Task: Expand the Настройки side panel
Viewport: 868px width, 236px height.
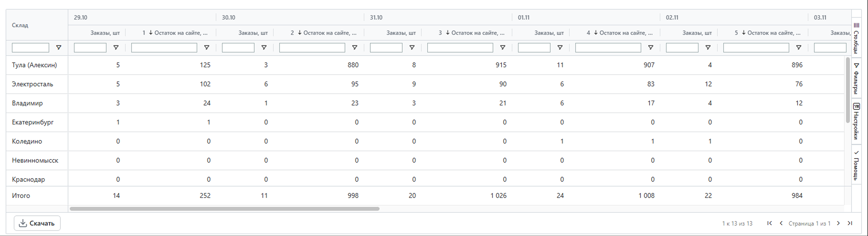Action: coord(856,122)
